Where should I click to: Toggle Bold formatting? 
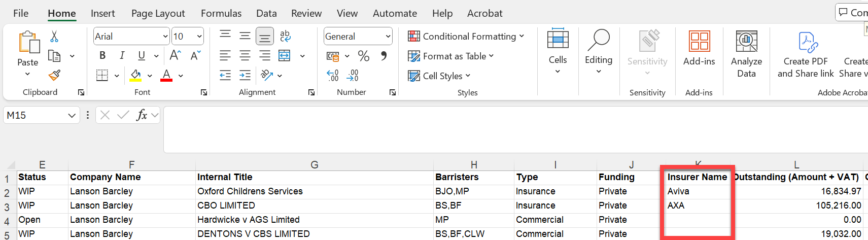[102, 56]
